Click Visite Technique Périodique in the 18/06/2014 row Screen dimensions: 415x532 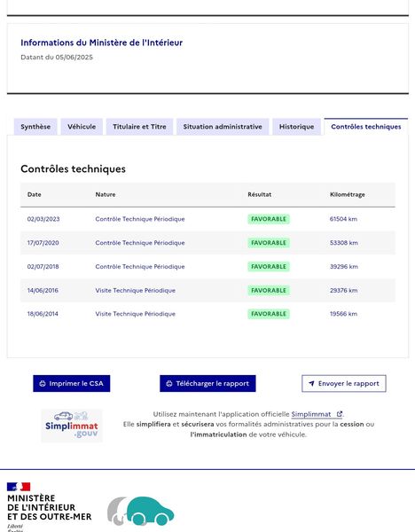point(136,314)
